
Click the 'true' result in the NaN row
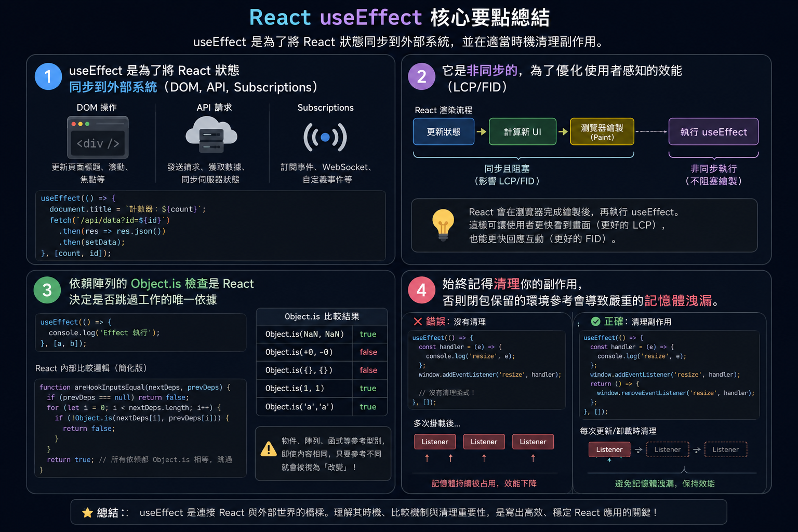point(368,334)
